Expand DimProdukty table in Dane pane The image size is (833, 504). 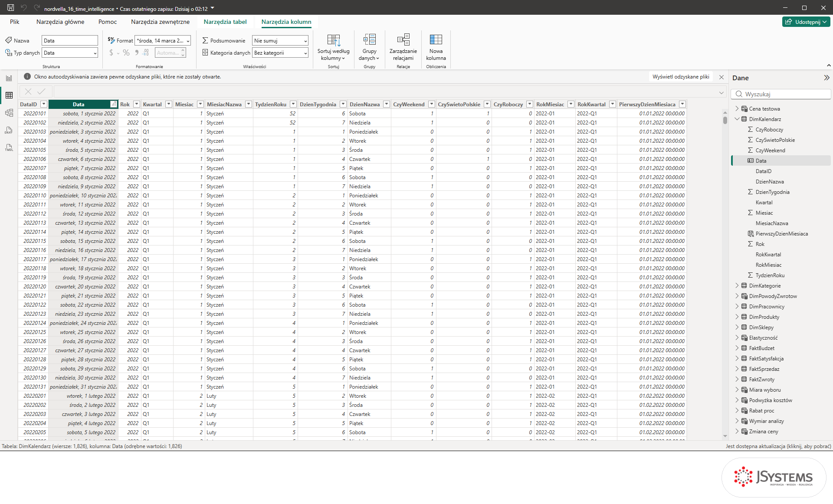[737, 317]
